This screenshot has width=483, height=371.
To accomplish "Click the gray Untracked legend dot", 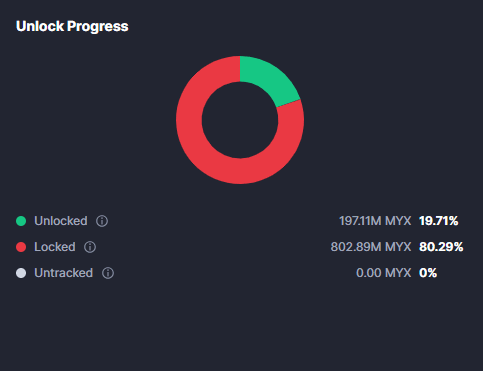I will point(21,273).
